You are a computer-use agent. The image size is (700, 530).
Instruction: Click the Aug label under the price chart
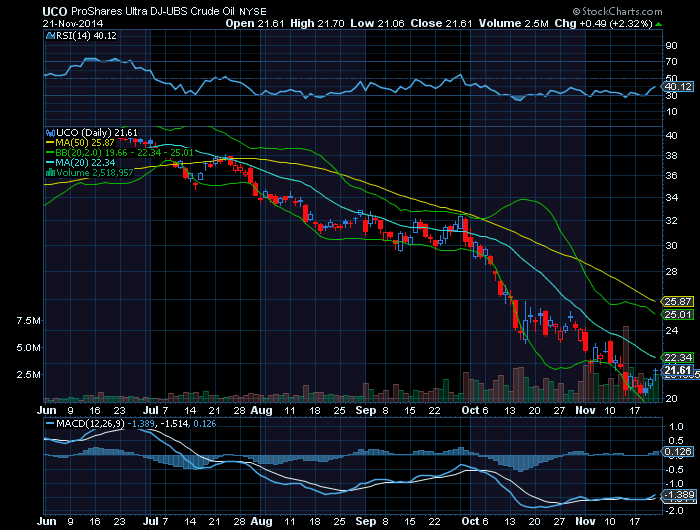coord(261,410)
